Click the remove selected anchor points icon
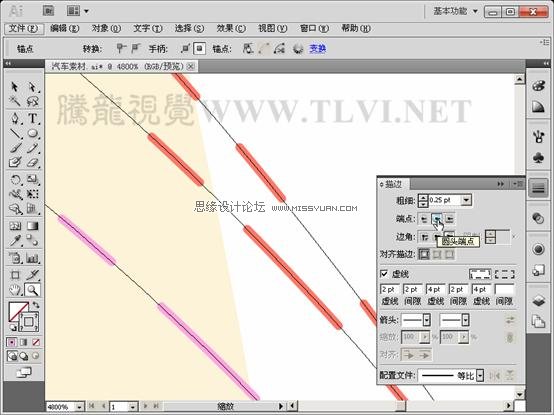Image resolution: width=554 pixels, height=415 pixels. [248, 48]
